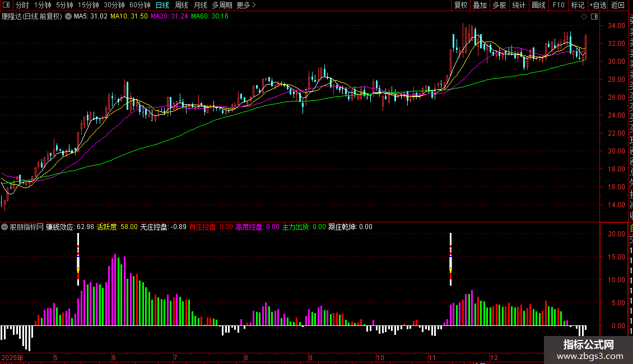This screenshot has height=364, width=633.
Task: Click the month 9 label on the time axis
Action: click(310, 357)
